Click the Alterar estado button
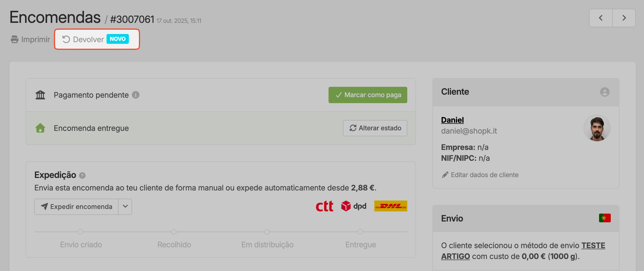 375,128
